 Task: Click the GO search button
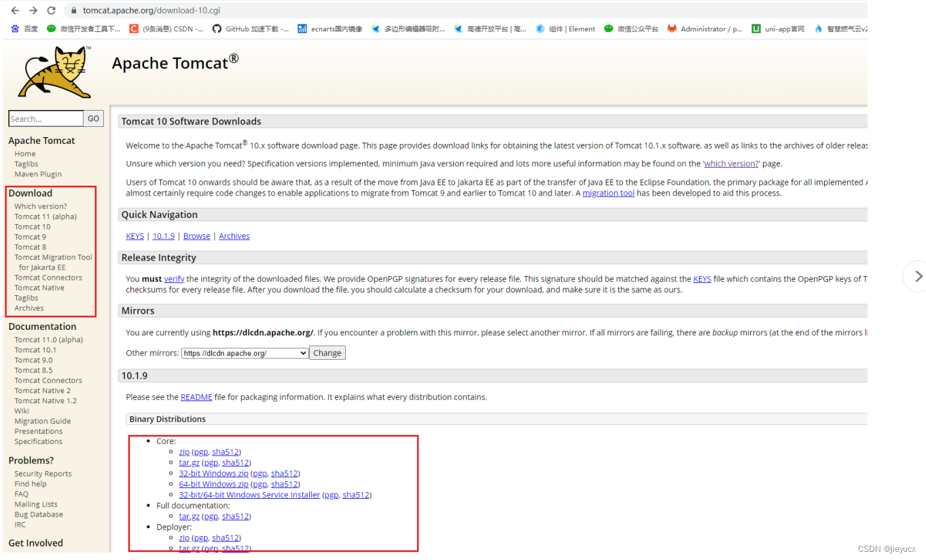(x=93, y=119)
